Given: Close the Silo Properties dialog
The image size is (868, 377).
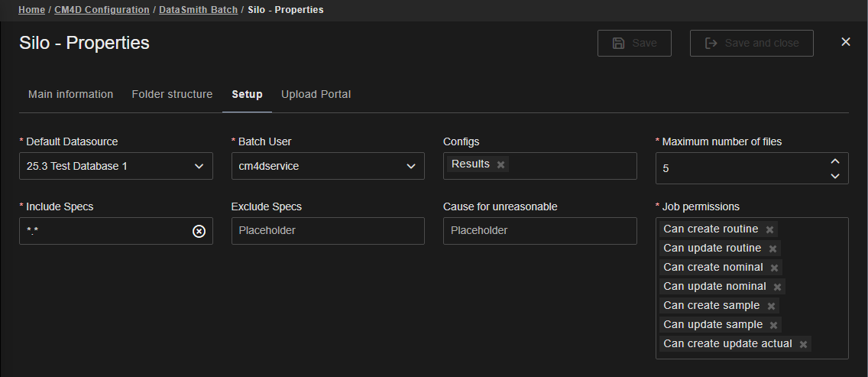Looking at the screenshot, I should [x=846, y=42].
